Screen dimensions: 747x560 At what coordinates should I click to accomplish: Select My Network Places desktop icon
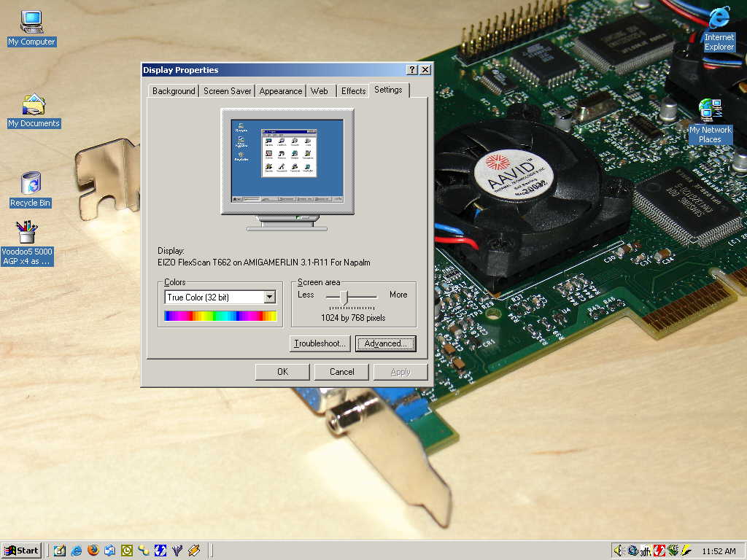(710, 121)
